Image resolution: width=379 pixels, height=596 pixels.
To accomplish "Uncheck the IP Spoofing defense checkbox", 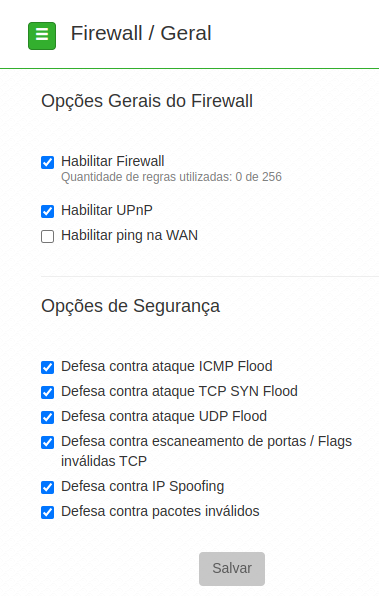I will (48, 487).
